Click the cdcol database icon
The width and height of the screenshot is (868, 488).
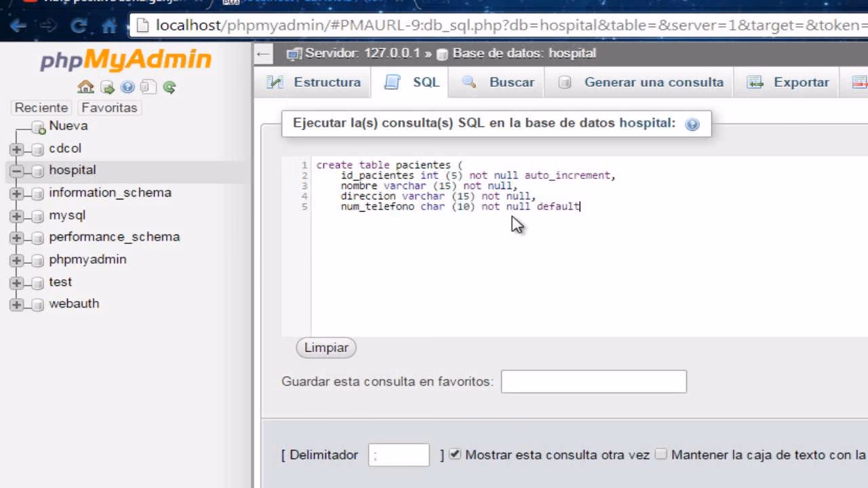coord(38,149)
